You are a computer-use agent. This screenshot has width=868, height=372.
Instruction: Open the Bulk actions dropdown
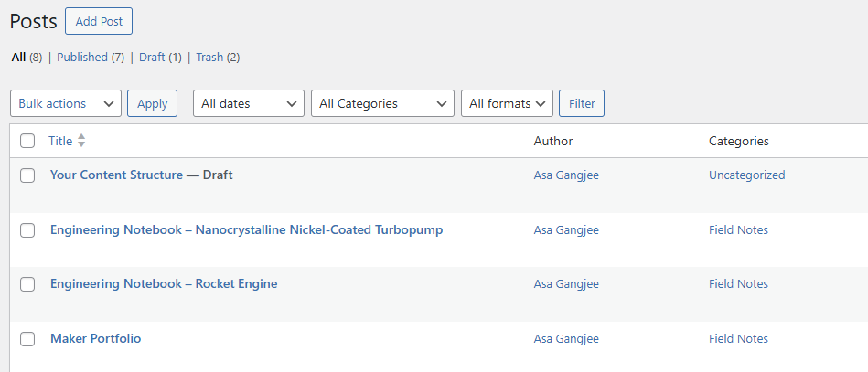point(66,103)
